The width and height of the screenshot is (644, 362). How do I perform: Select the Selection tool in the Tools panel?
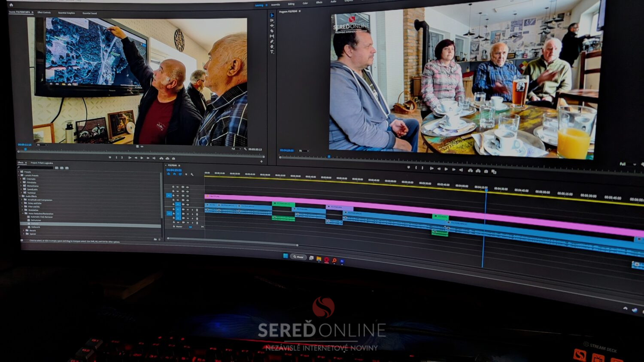click(x=272, y=15)
